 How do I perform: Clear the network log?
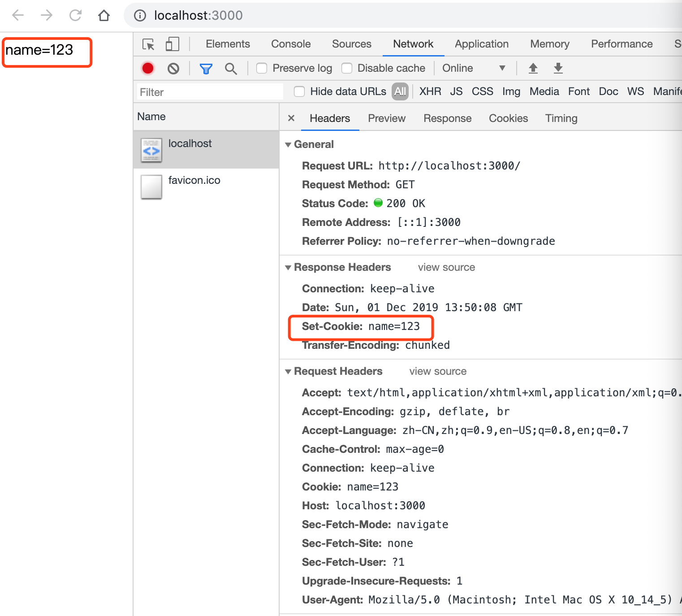point(173,69)
